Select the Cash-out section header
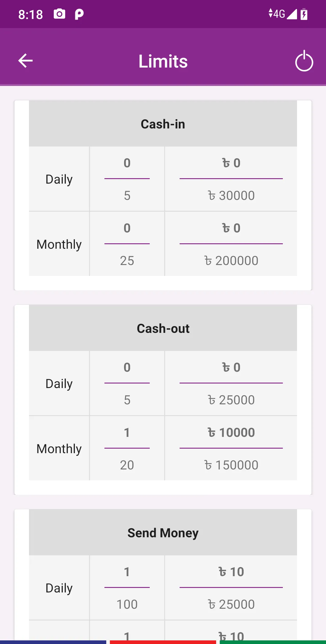 tap(163, 328)
